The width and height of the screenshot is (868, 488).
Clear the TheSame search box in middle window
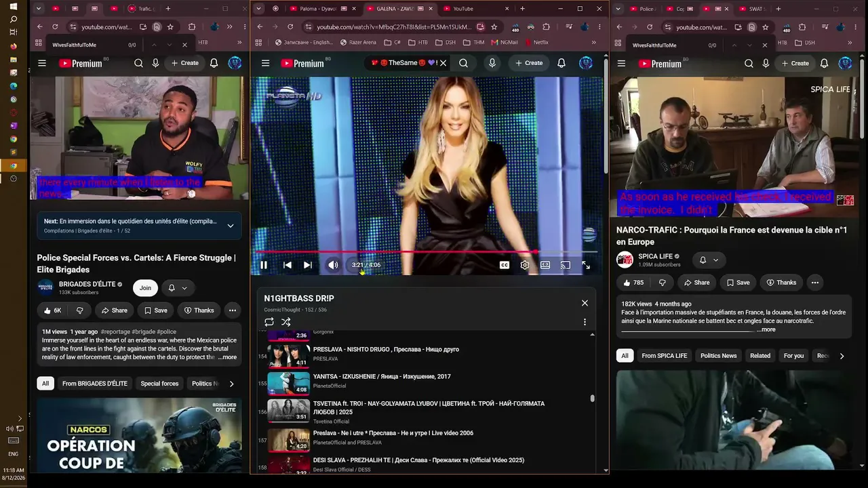point(443,63)
